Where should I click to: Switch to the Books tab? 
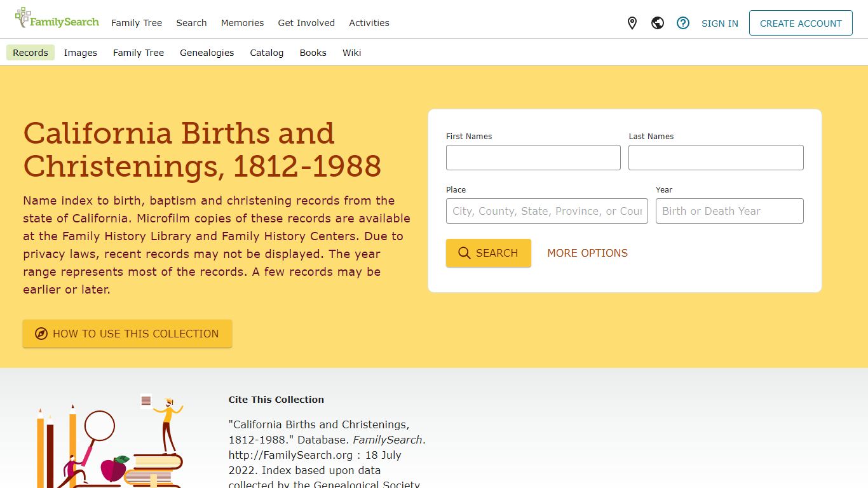[313, 53]
